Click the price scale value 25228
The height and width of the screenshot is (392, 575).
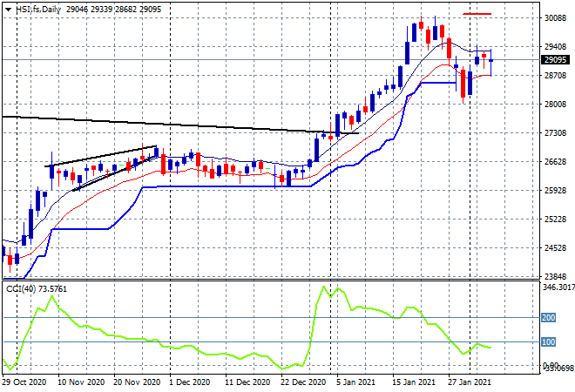click(555, 220)
